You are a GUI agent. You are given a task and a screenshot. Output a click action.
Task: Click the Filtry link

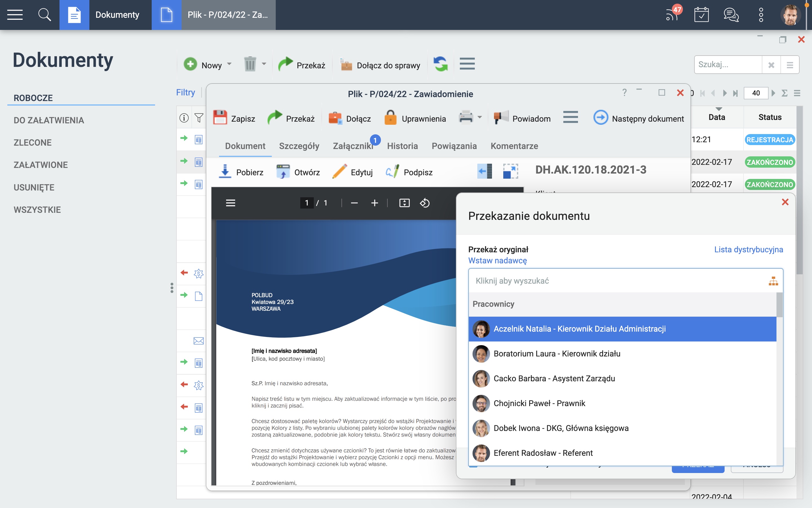coord(186,92)
